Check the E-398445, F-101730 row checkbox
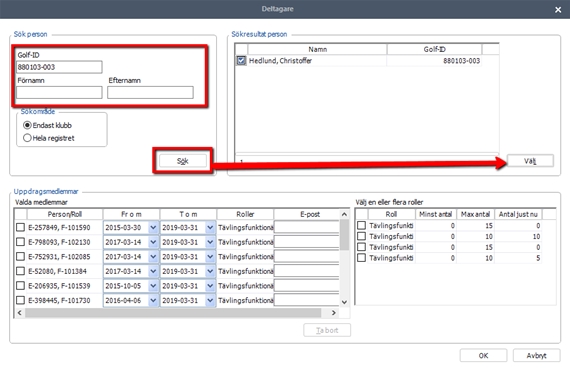Screen dimensions: 570x376 (20, 300)
